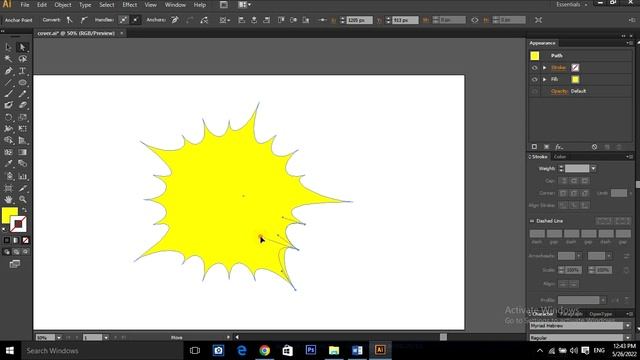Select the Type tool
The image size is (640, 360).
pos(22,71)
